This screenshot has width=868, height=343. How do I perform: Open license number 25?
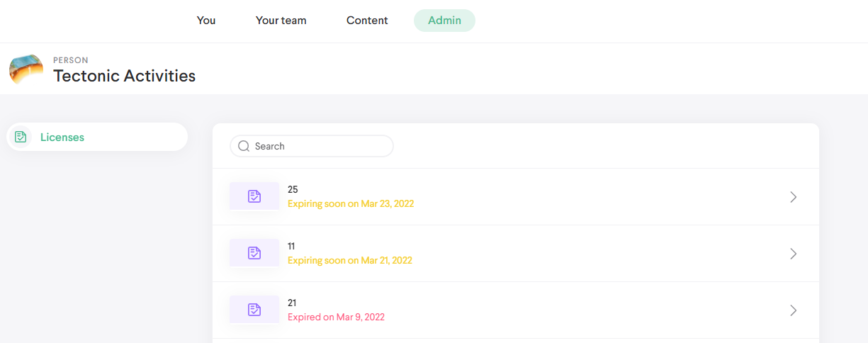point(293,189)
